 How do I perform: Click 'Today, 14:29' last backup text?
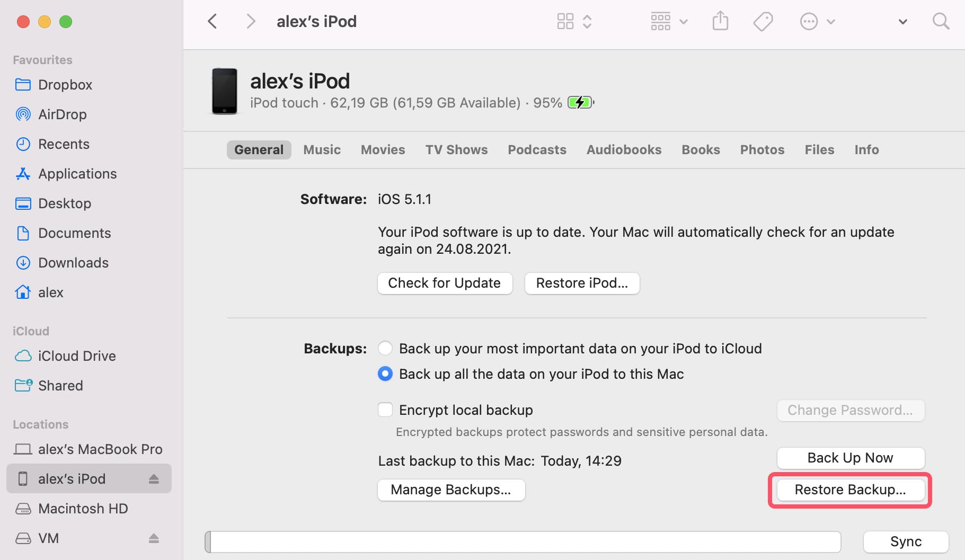point(581,461)
